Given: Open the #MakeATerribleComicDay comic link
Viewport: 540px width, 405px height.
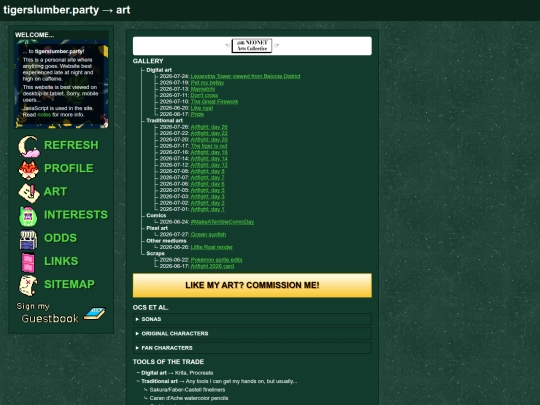Looking at the screenshot, I should pyautogui.click(x=222, y=222).
